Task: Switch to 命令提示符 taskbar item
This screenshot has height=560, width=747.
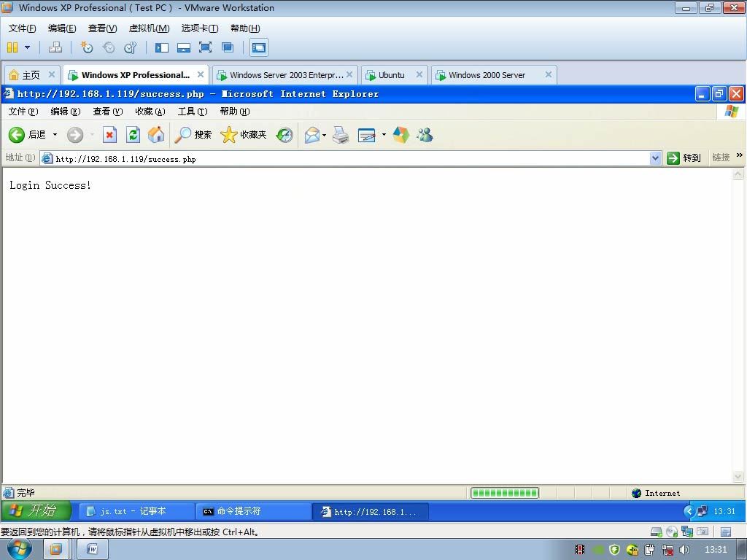Action: [x=253, y=511]
